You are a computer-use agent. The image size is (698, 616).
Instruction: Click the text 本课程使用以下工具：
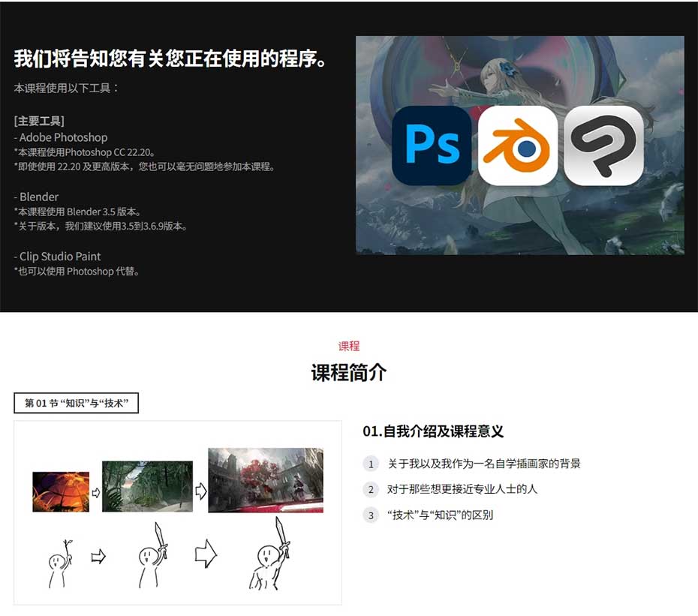66,88
